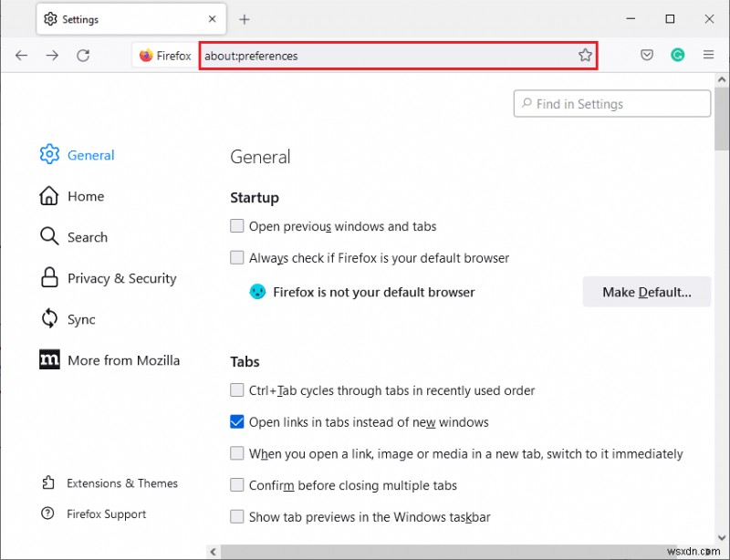
Task: Enable Always check if Firefox is default browser
Action: (x=237, y=257)
